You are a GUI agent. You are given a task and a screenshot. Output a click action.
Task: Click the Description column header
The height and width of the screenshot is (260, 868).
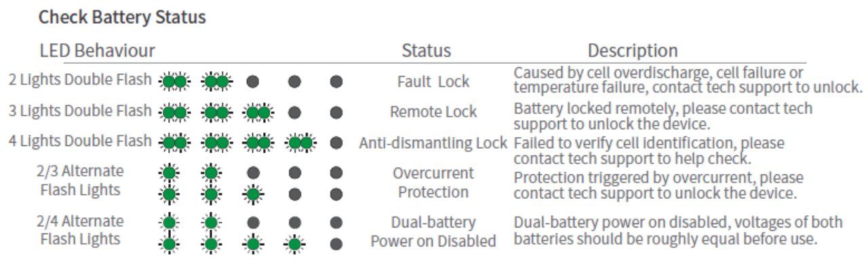tap(633, 51)
